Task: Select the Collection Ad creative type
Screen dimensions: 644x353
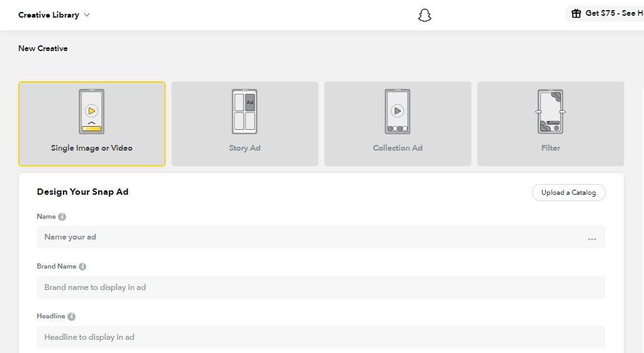Action: 397,148
